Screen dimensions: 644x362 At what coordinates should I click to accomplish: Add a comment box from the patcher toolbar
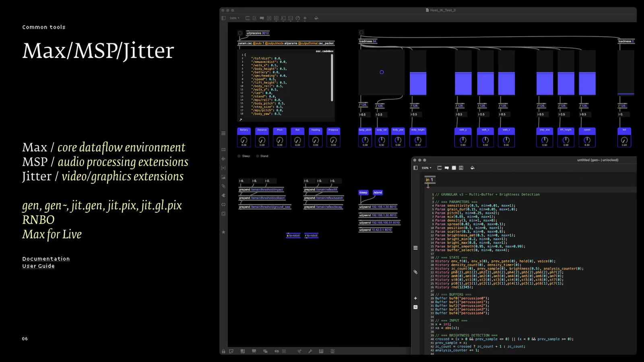262,18
